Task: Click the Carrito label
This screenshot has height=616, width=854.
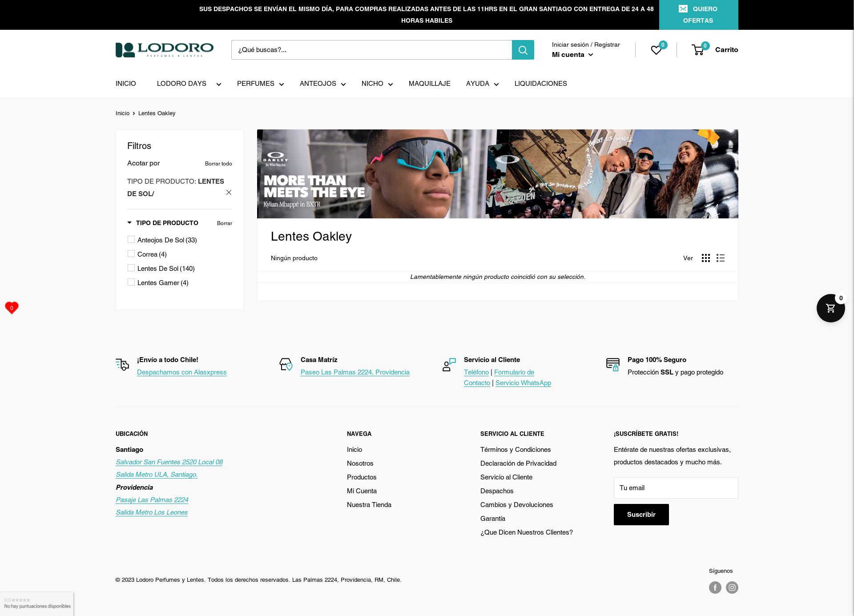Action: pyautogui.click(x=727, y=50)
